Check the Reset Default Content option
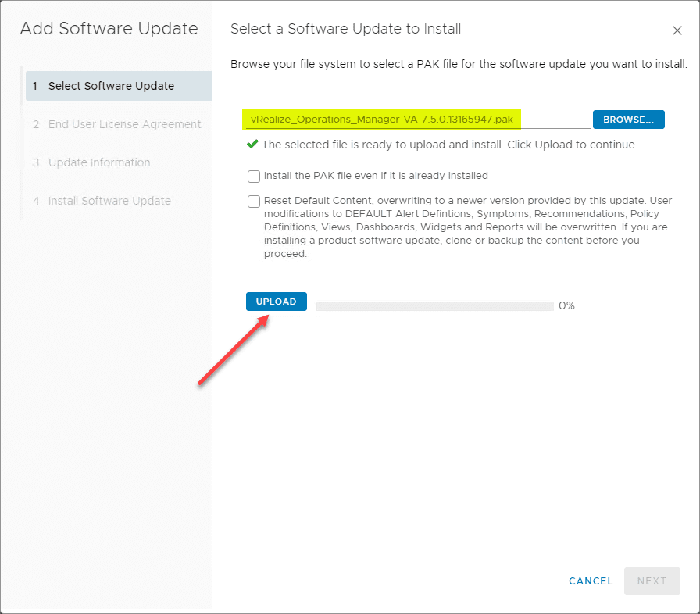Image resolution: width=700 pixels, height=614 pixels. (254, 202)
